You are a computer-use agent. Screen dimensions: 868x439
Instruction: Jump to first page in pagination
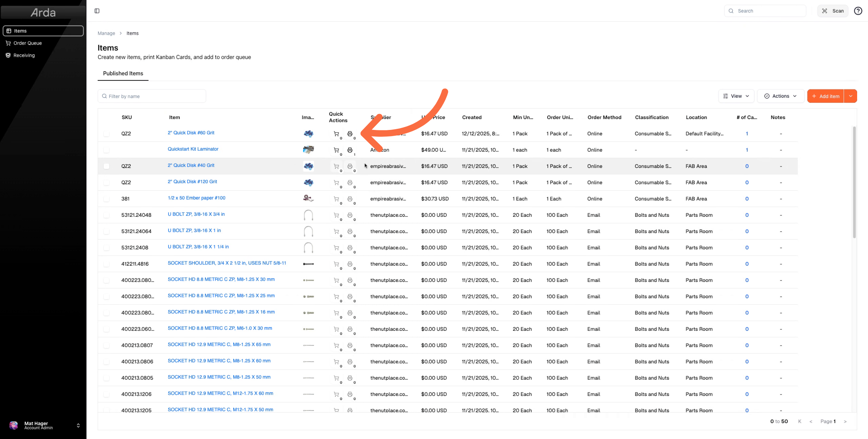pos(800,421)
